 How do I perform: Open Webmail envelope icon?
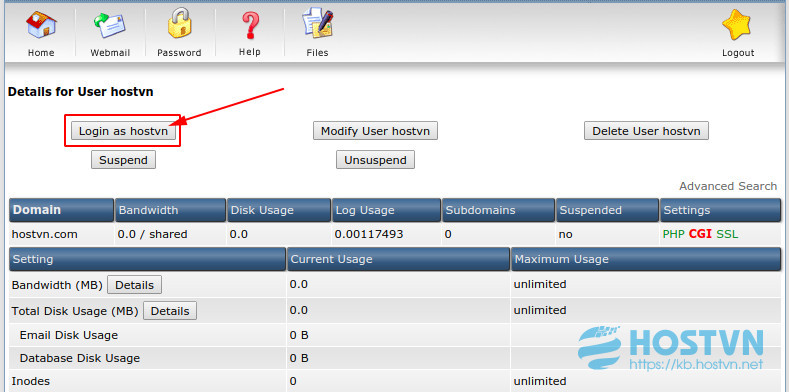click(x=110, y=25)
